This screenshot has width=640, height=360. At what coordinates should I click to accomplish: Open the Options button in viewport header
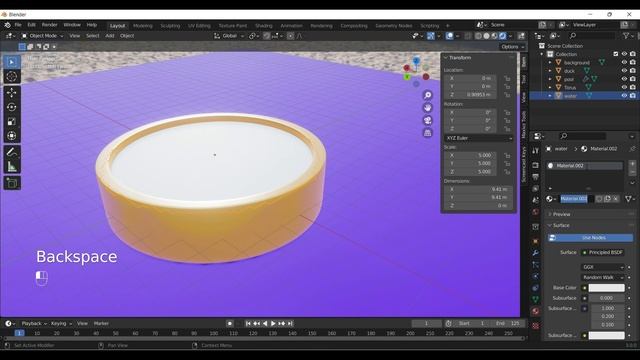click(x=511, y=47)
